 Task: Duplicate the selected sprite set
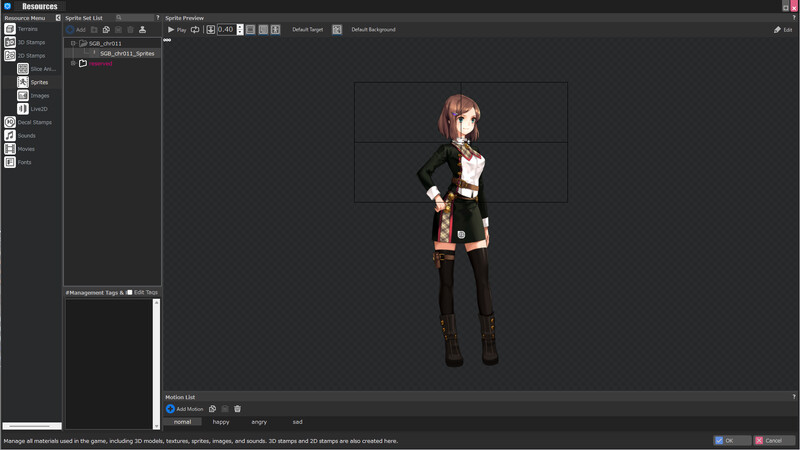click(x=106, y=30)
